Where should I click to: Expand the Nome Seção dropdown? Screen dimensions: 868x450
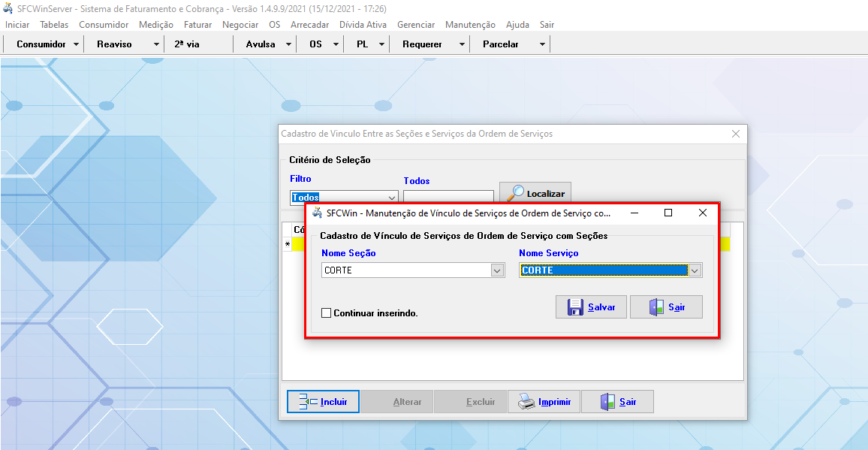click(x=496, y=270)
